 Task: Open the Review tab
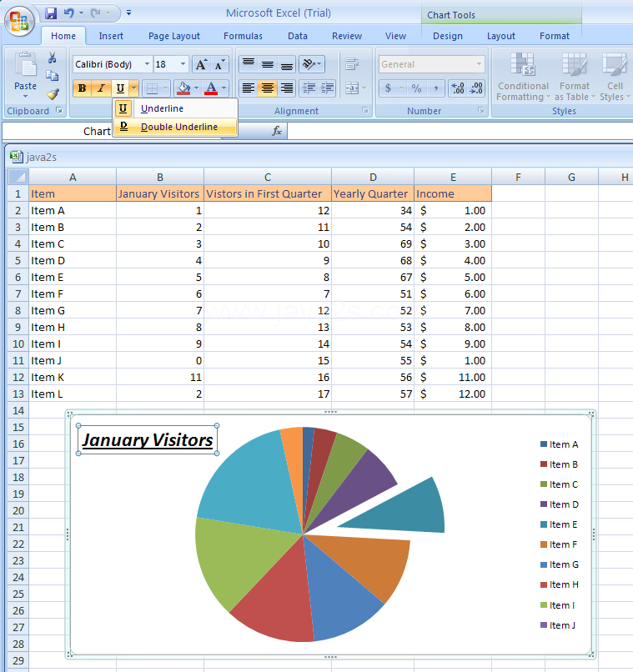347,36
